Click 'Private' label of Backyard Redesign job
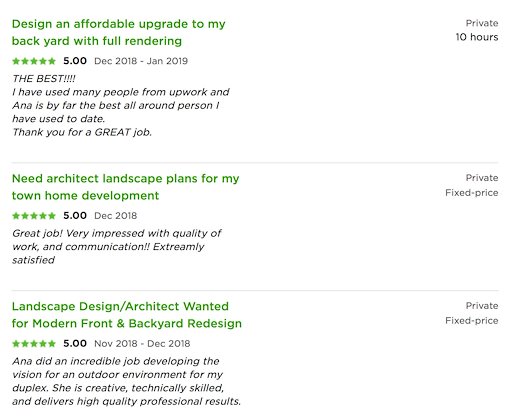The height and width of the screenshot is (416, 512). [482, 306]
